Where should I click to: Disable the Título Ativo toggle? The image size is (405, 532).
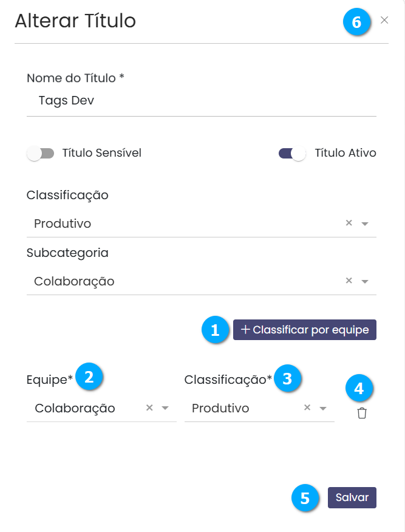[292, 154]
